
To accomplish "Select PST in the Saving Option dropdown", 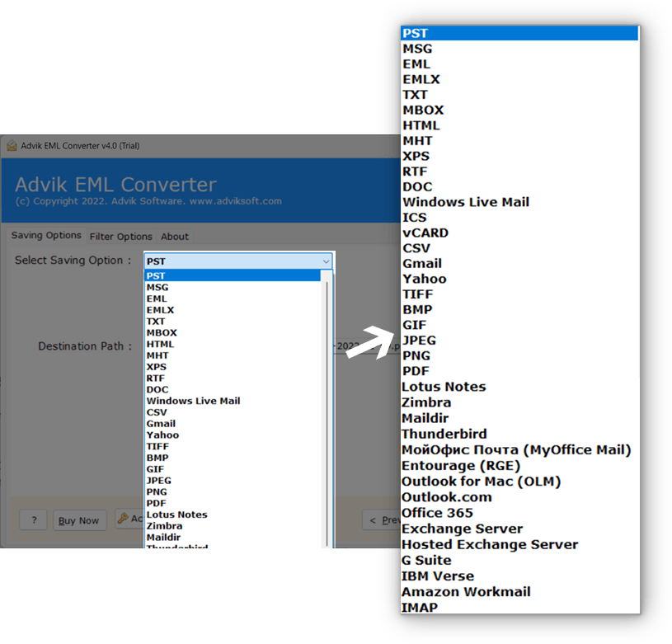I will click(x=233, y=275).
